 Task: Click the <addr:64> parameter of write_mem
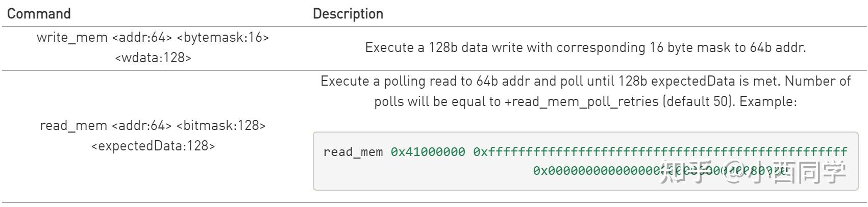(142, 37)
